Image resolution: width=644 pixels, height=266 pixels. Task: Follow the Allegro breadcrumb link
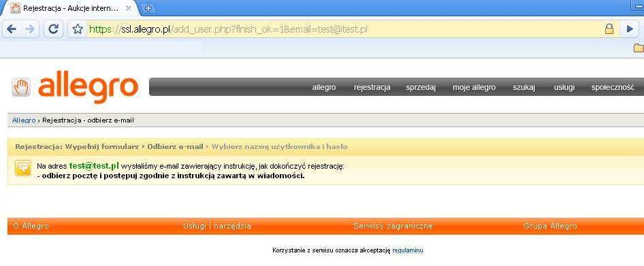click(24, 120)
